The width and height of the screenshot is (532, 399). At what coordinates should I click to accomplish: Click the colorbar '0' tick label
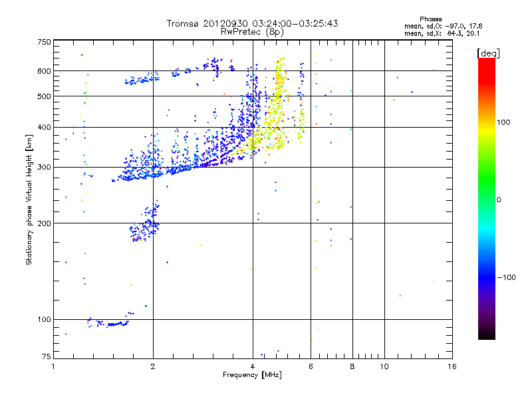tap(499, 200)
